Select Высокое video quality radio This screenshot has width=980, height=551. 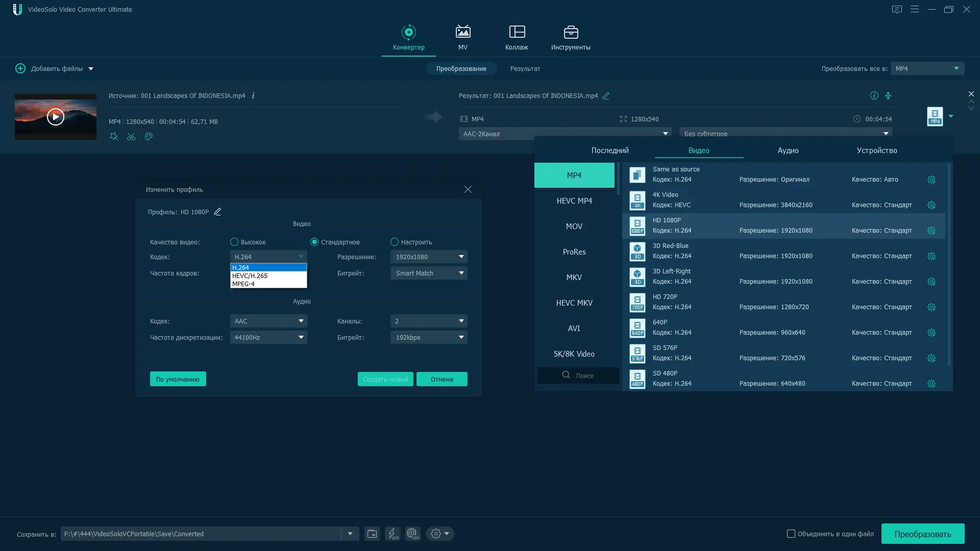234,242
